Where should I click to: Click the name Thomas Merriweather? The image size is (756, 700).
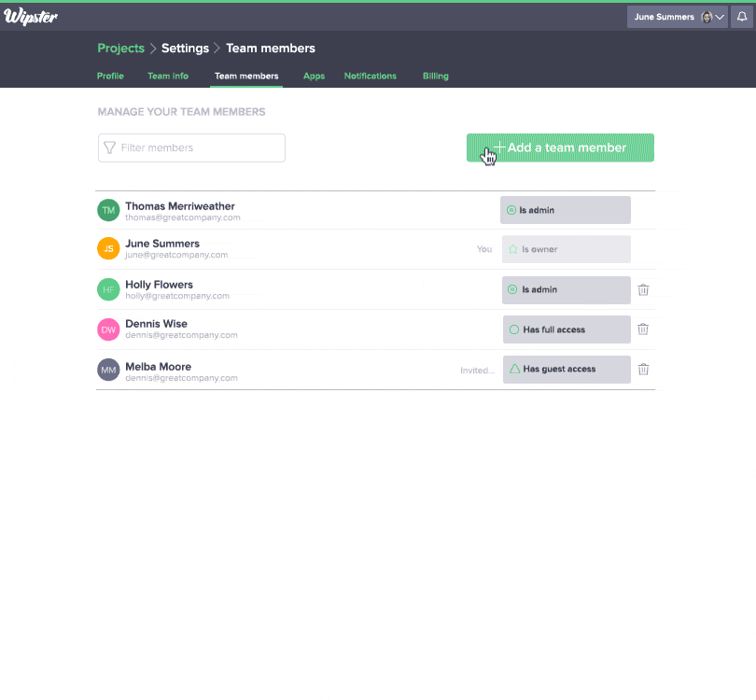point(180,206)
